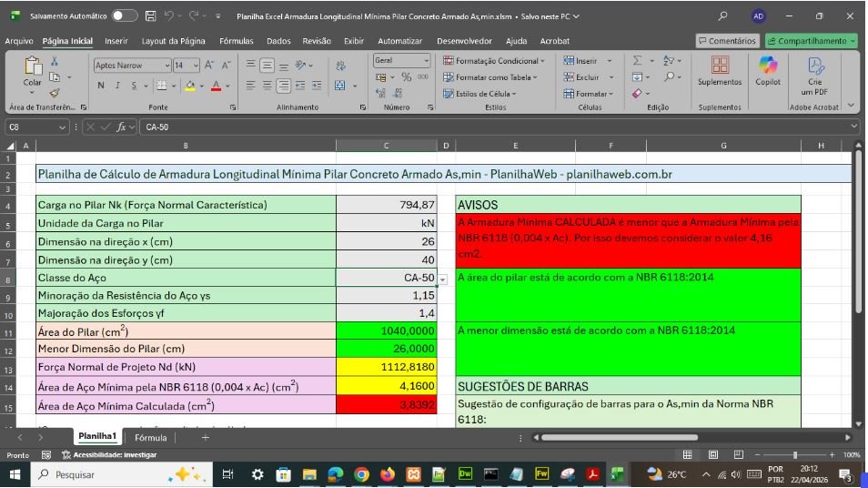Click the Compartilhamento button
This screenshot has width=868, height=488.
coord(811,41)
